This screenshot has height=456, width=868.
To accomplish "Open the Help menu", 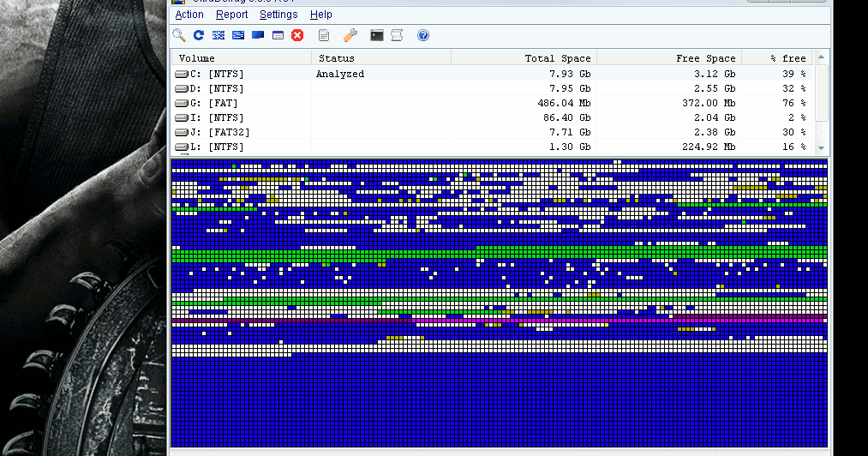I will click(x=321, y=15).
